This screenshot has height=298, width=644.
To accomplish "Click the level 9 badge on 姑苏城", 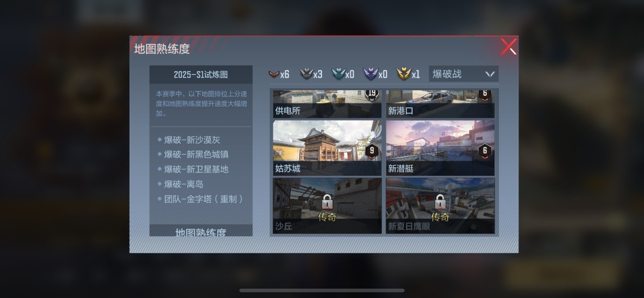I will (x=372, y=151).
